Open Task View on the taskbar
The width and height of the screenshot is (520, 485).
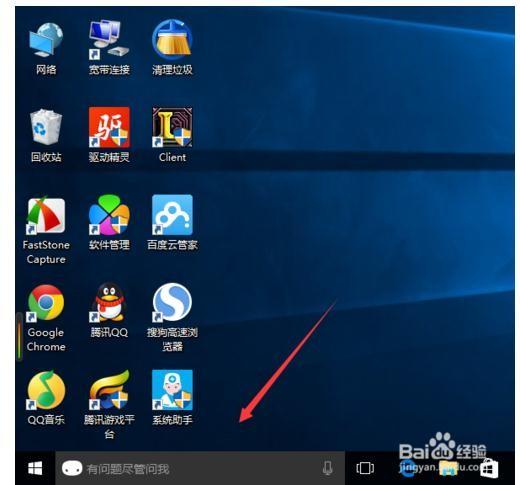[365, 468]
